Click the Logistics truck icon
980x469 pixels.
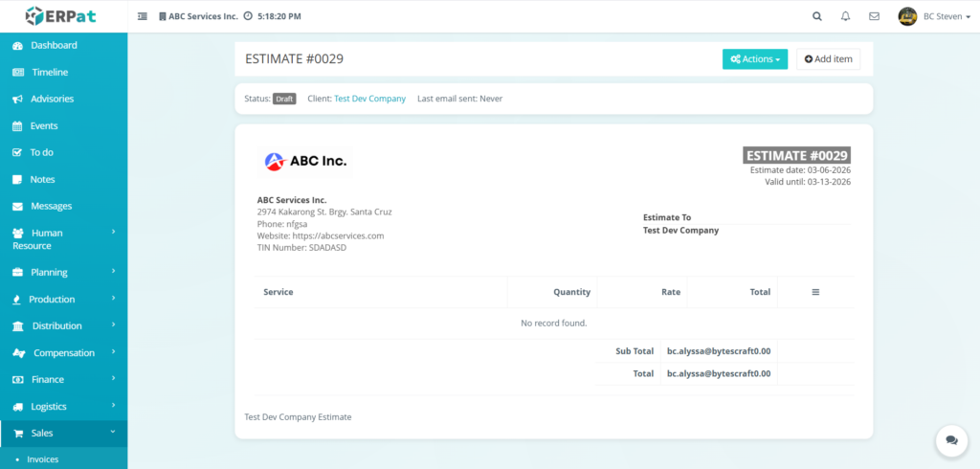(x=17, y=407)
